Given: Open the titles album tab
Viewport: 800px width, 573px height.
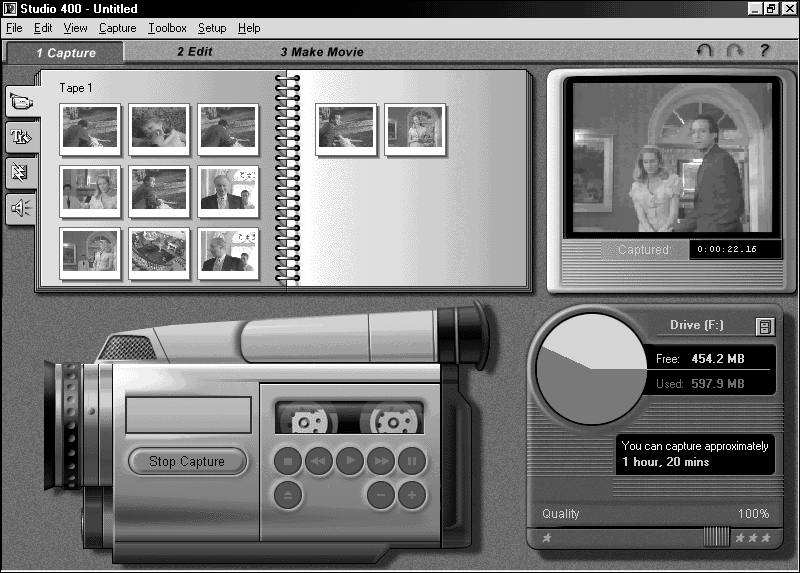Looking at the screenshot, I should tap(22, 137).
